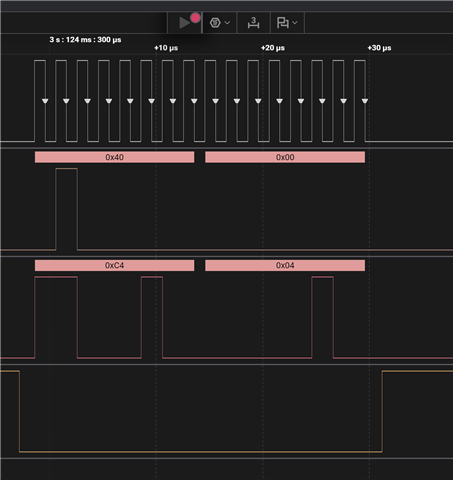Expand the chevron beside the markers flag icon

point(295,23)
